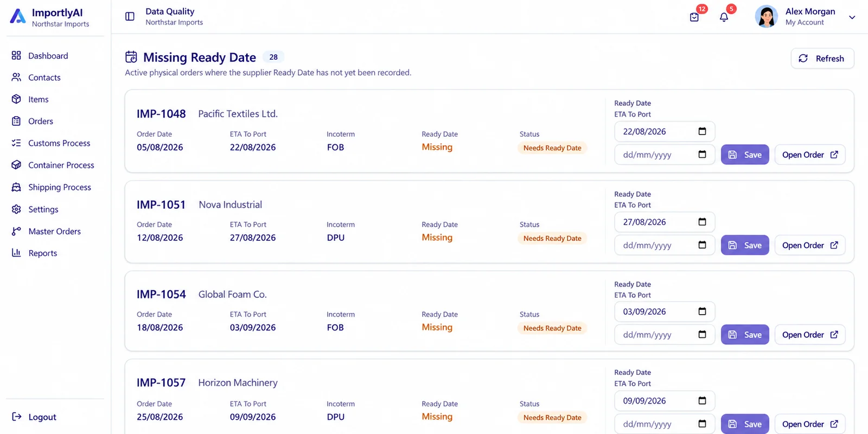The image size is (868, 434).
Task: Save ready date for IMP-1048
Action: (745, 155)
